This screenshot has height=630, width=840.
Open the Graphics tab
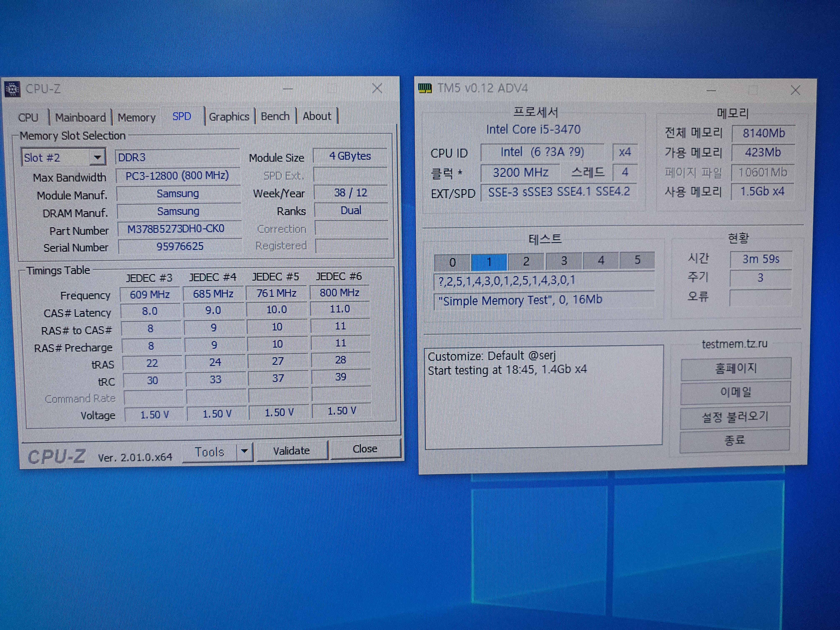click(x=229, y=117)
